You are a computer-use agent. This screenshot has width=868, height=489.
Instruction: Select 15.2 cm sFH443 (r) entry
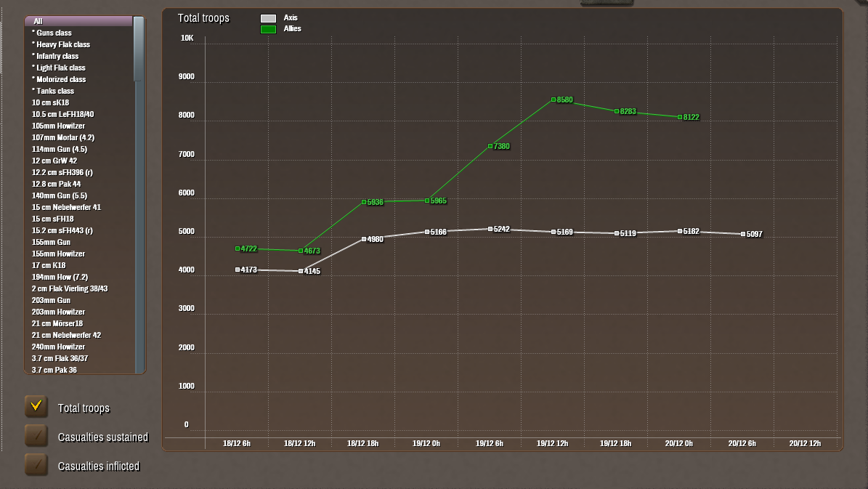(x=78, y=230)
